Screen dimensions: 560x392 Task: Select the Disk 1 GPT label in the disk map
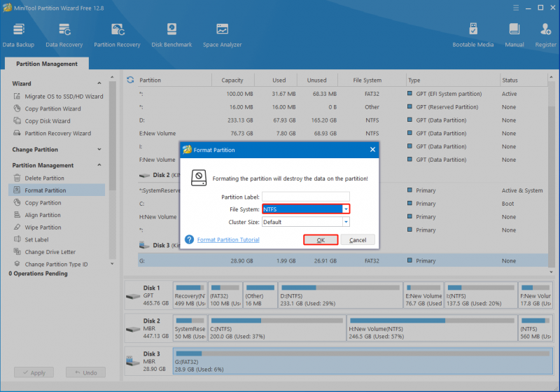click(148, 295)
